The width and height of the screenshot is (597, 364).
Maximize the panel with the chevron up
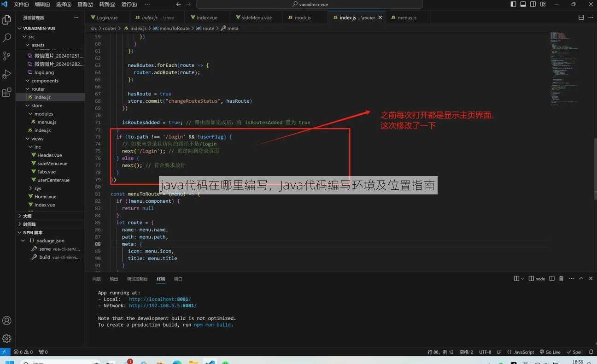coord(581,279)
